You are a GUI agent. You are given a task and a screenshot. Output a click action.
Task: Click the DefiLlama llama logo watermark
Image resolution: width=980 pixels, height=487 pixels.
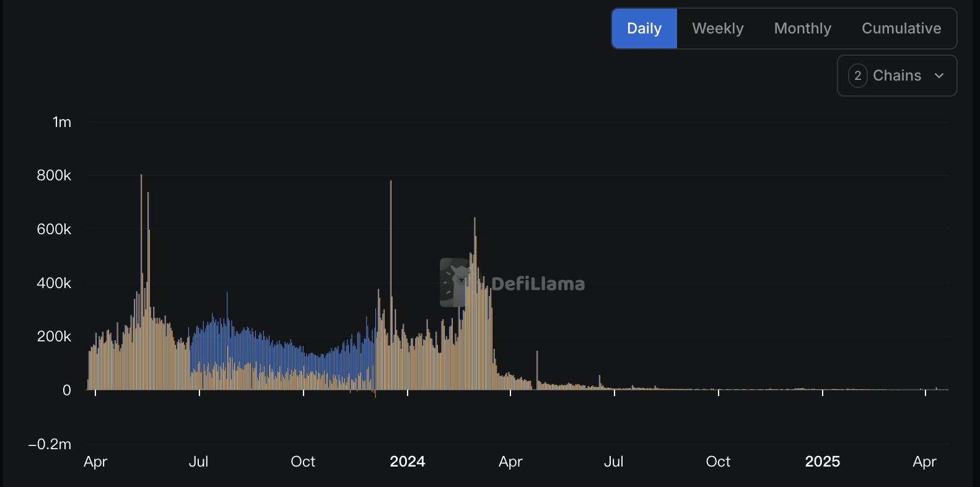click(x=455, y=283)
